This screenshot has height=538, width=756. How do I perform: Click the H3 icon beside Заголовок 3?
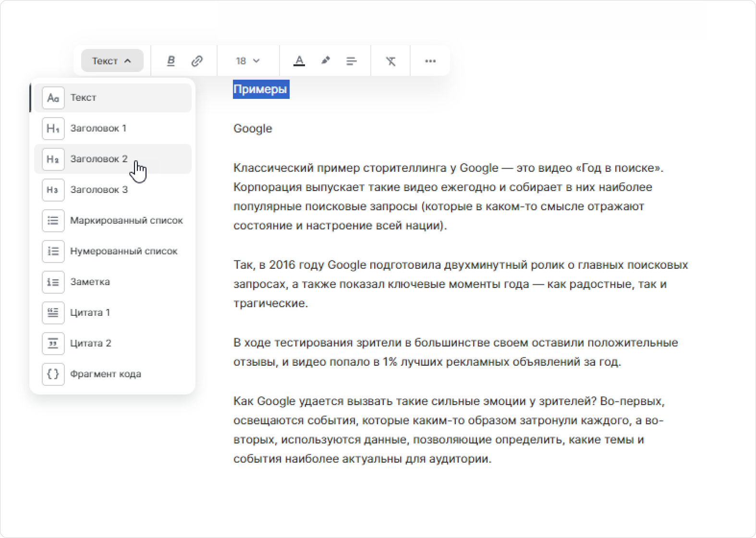[53, 190]
